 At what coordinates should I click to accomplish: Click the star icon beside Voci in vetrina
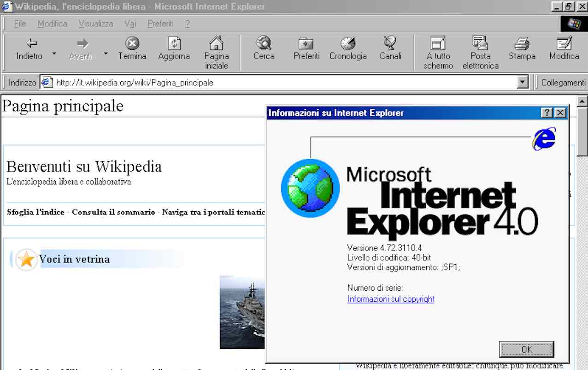point(26,259)
